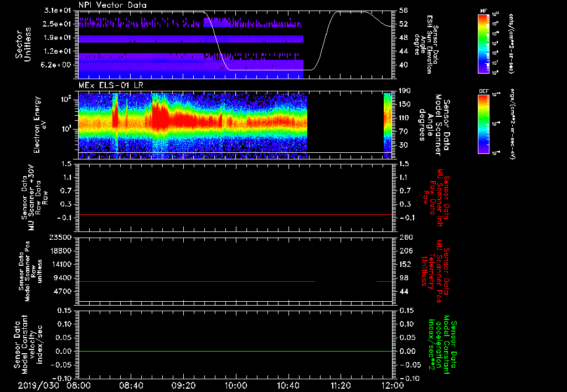Viewport: 567px width, 392px height.
Task: Click the "260" telemetry tick value
Action: click(x=405, y=237)
